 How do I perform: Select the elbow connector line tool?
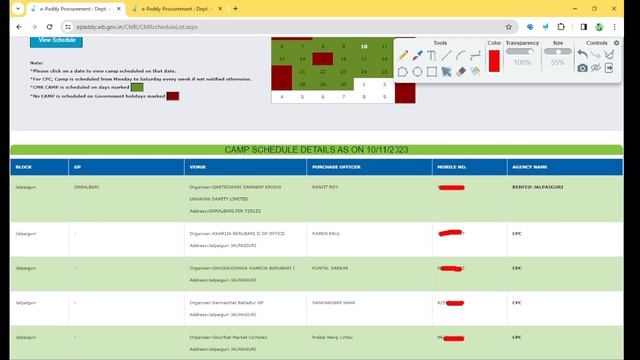(x=475, y=56)
